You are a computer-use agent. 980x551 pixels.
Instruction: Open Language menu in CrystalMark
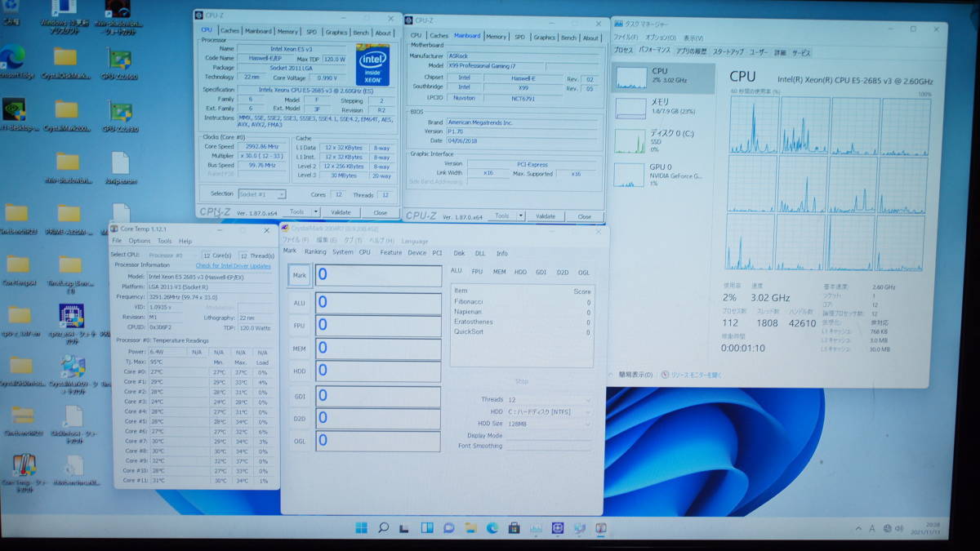[x=415, y=241]
